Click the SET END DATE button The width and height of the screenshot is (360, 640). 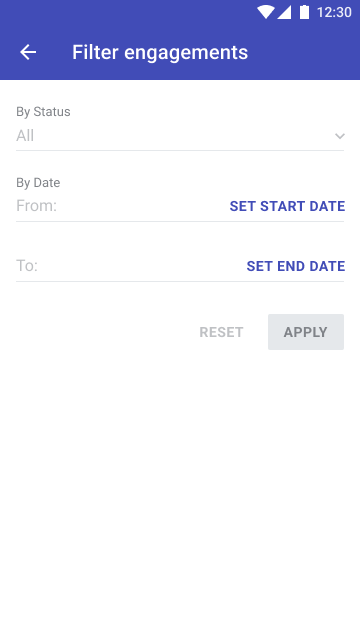pyautogui.click(x=296, y=266)
